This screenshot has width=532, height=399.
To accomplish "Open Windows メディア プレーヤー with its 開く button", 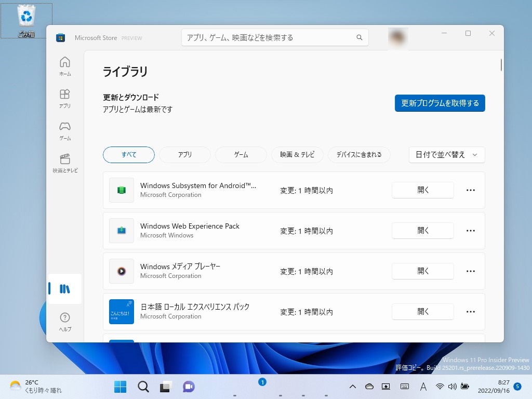I will [422, 271].
